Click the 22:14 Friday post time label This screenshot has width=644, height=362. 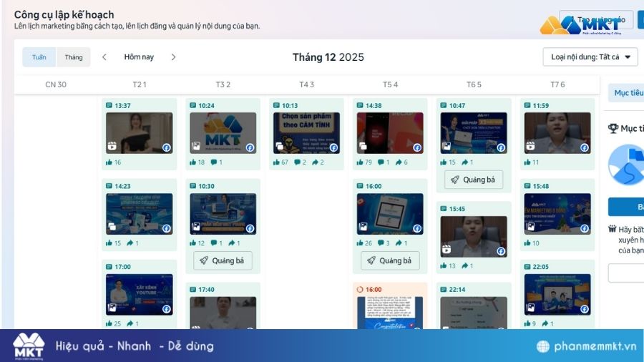click(x=457, y=289)
